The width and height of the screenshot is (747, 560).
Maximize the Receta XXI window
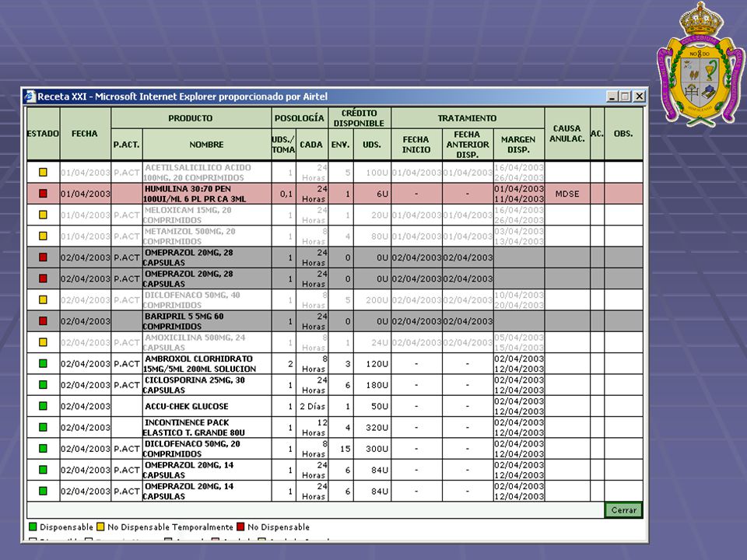pyautogui.click(x=626, y=96)
